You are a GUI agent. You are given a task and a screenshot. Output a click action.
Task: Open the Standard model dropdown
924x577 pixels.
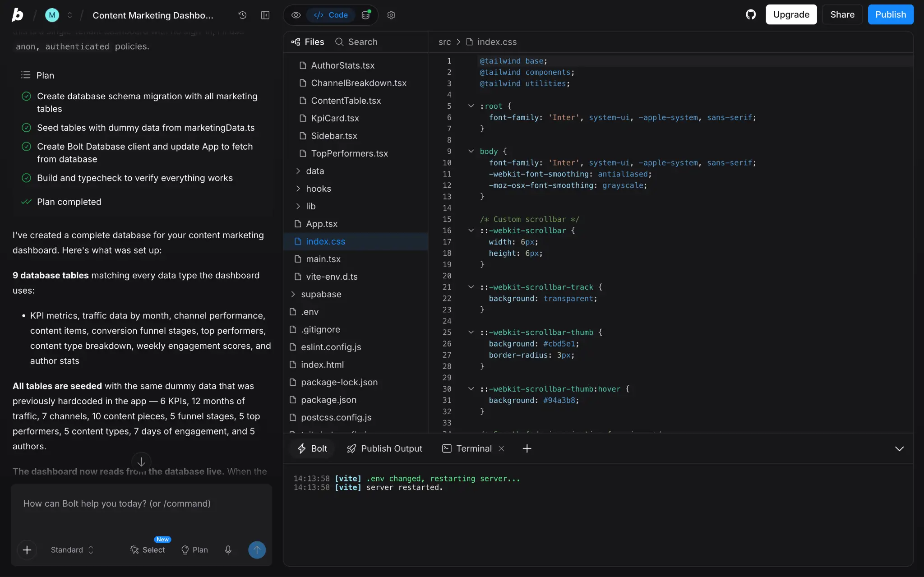(72, 549)
